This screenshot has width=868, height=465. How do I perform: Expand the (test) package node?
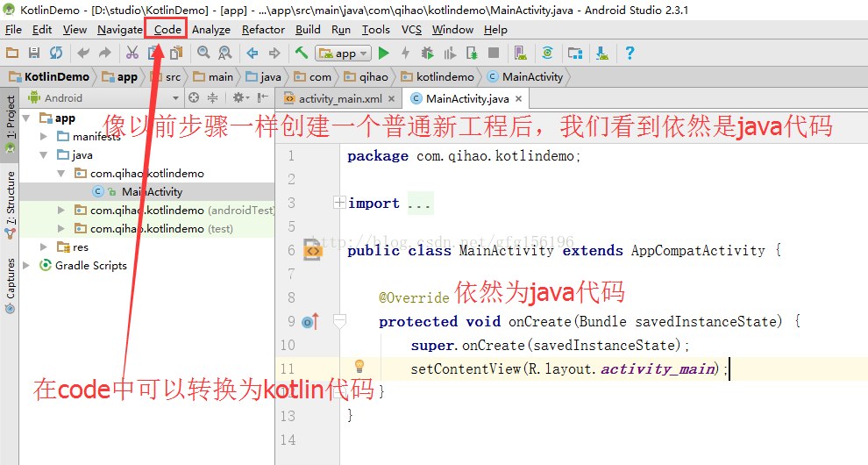pyautogui.click(x=60, y=228)
